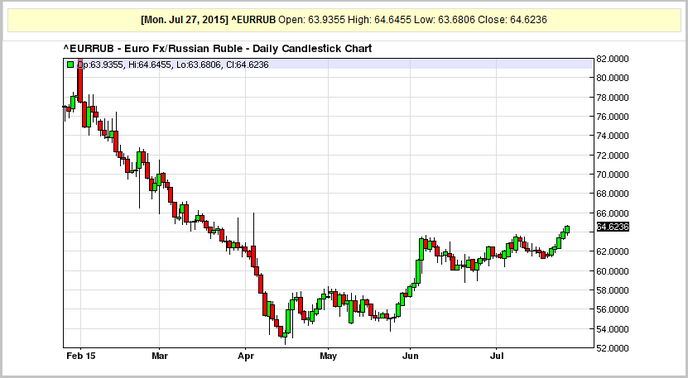Click the Close: 64.6236 value in header
Viewport: 688px width, 378px height.
tap(512, 20)
